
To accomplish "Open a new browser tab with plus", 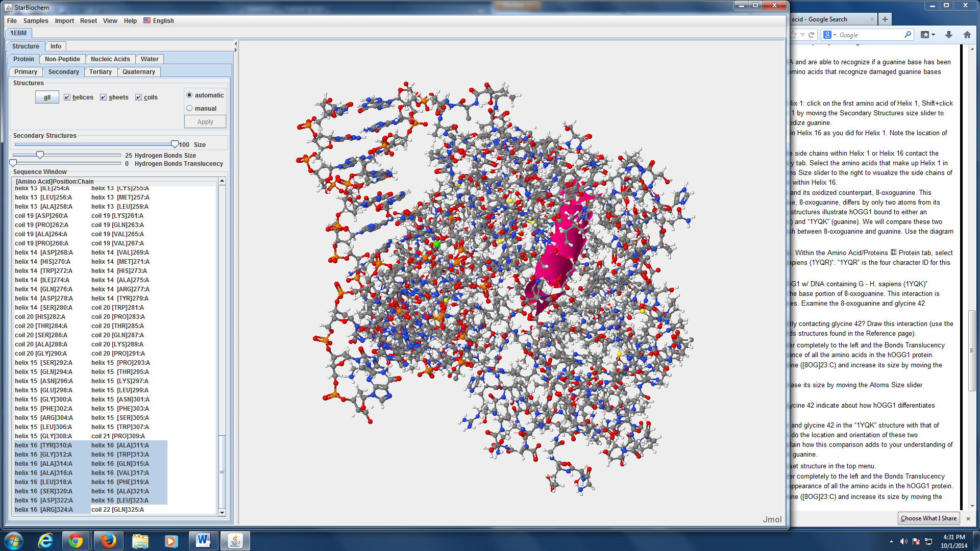I will tap(885, 19).
